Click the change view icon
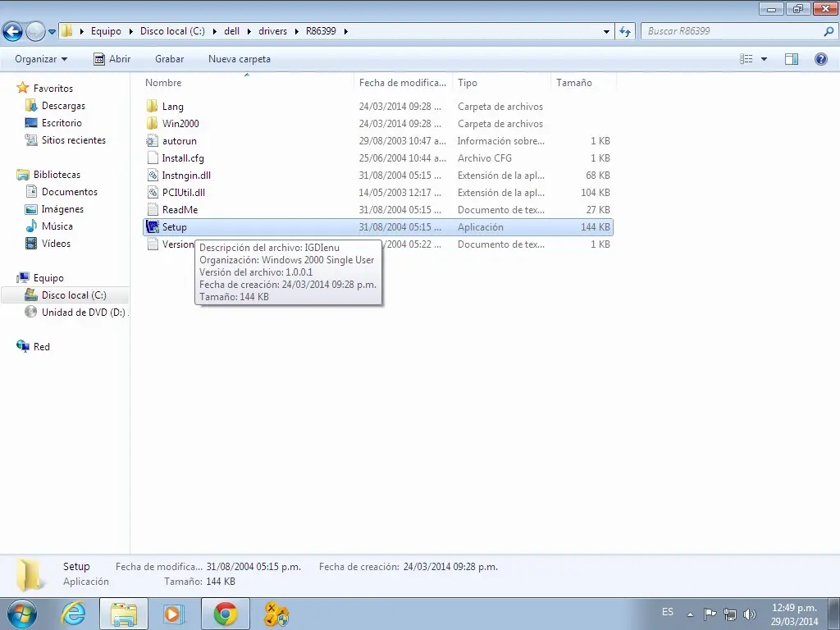 tap(746, 59)
